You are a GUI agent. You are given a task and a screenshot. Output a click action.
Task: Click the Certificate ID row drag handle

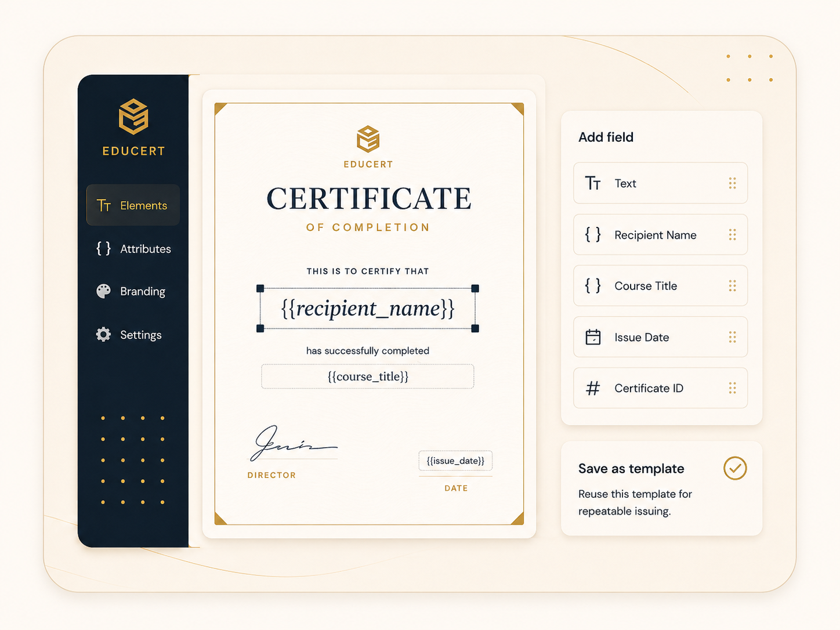(732, 388)
